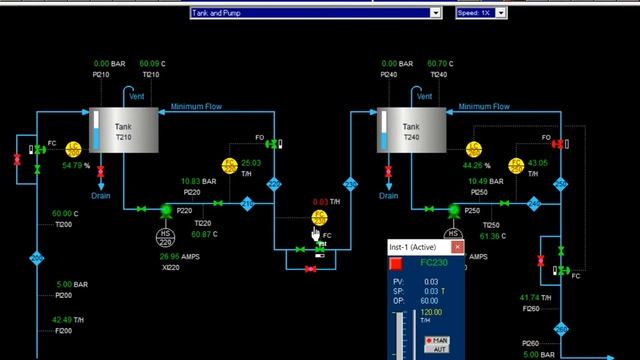Click the red FO minimum flow valve of T240
The width and height of the screenshot is (640, 360).
(x=558, y=144)
